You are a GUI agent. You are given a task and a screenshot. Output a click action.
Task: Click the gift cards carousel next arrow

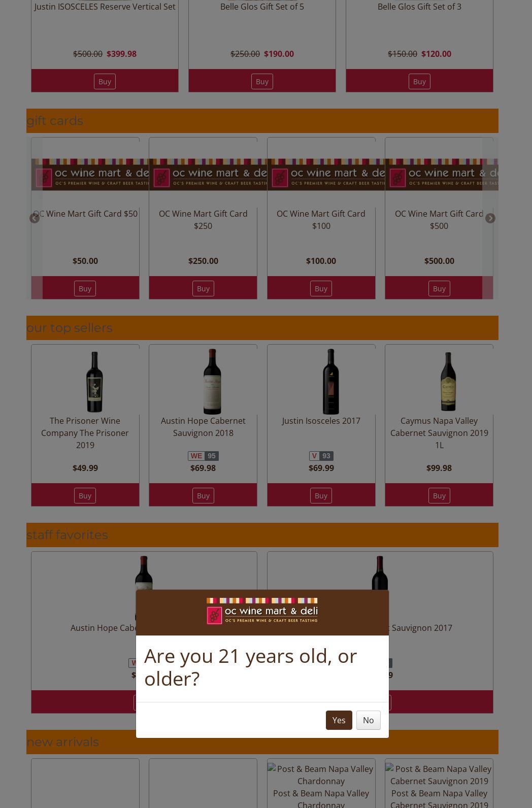[490, 218]
